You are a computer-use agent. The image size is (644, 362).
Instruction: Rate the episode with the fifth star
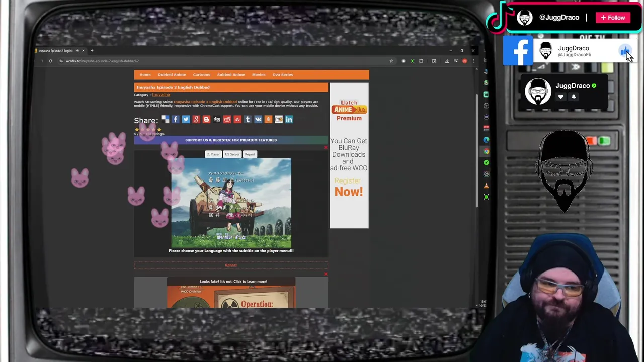pos(159,129)
